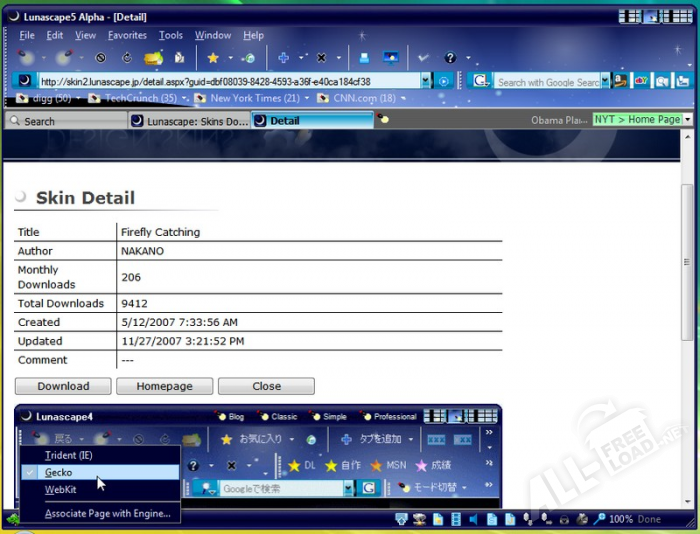Click the new tab icon after Detail tab

(382, 120)
